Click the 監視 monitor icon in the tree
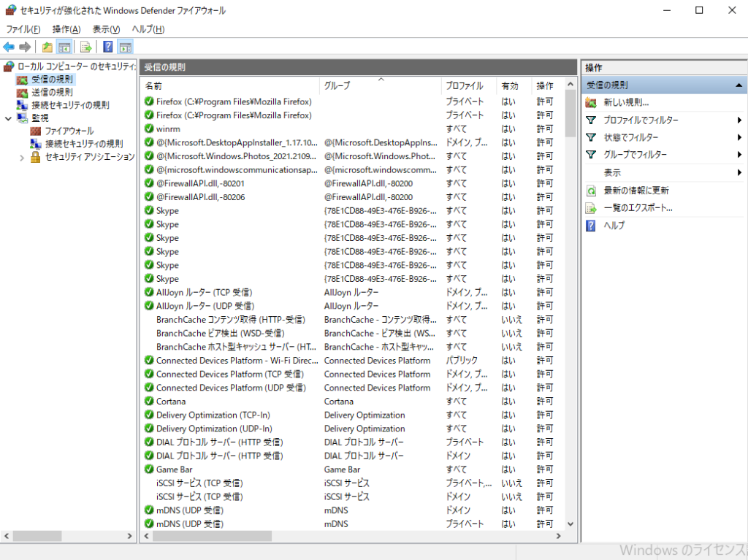 [22, 118]
